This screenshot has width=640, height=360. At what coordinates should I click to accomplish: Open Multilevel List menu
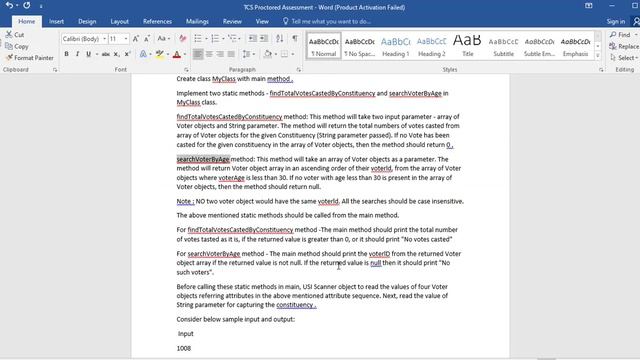(233, 39)
